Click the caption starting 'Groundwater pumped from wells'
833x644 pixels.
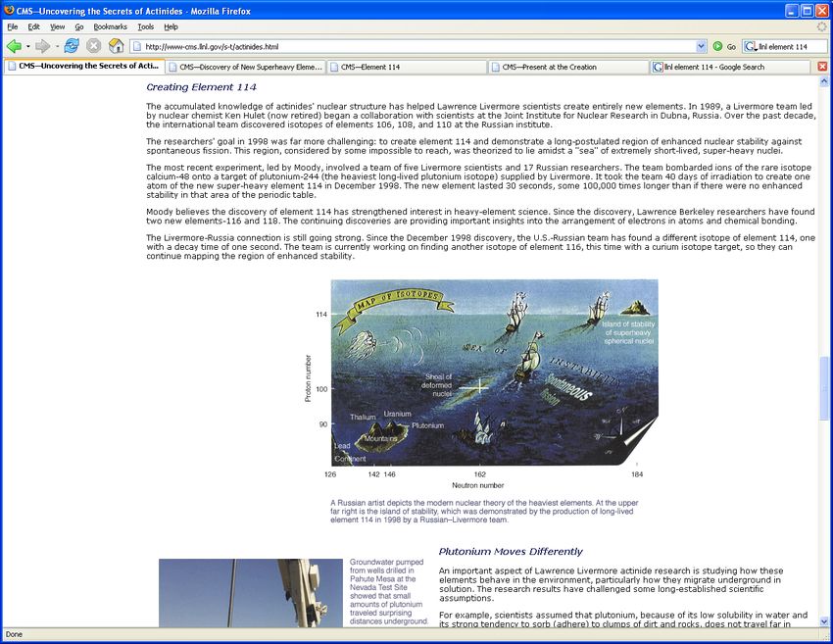[389, 592]
